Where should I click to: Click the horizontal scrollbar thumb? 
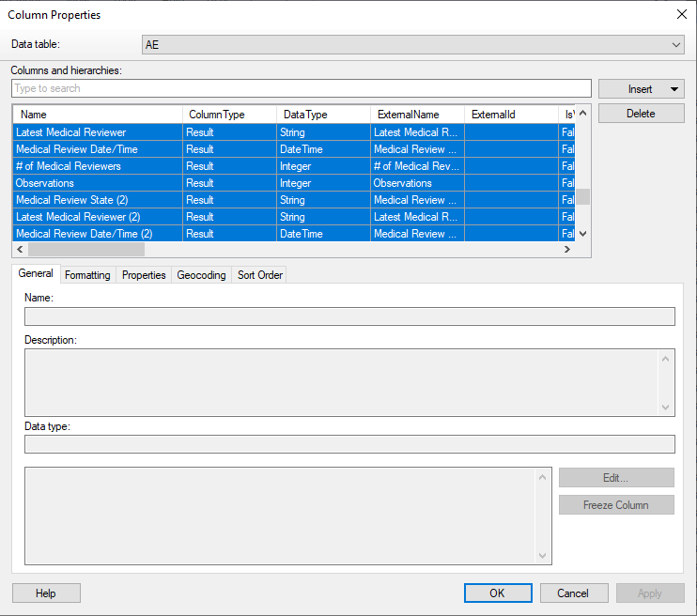click(86, 250)
